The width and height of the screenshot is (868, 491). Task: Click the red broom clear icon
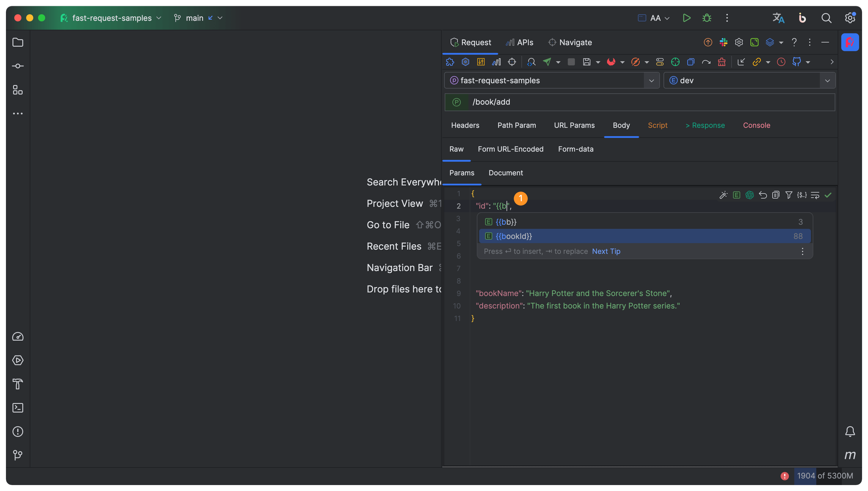click(x=722, y=62)
